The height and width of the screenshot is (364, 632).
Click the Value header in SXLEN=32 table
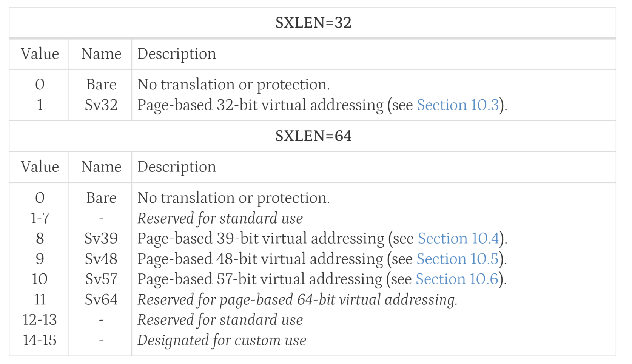[40, 54]
